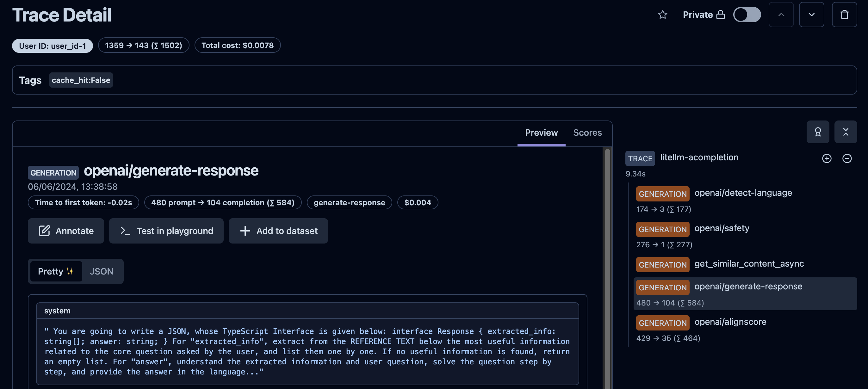
Task: Click the openai/generate-response generation title
Action: click(x=171, y=170)
